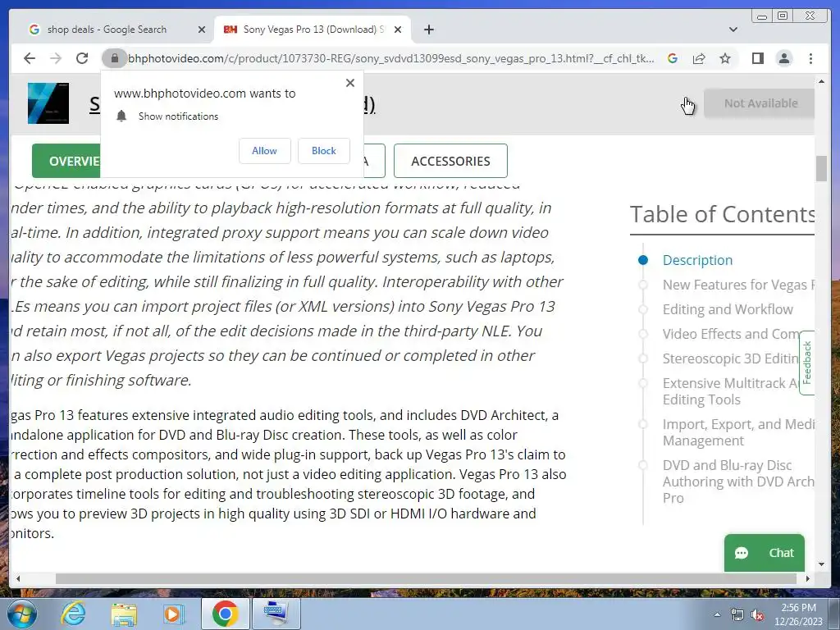This screenshot has height=630, width=840.
Task: Jump to Description in Table of Contents
Action: click(697, 260)
